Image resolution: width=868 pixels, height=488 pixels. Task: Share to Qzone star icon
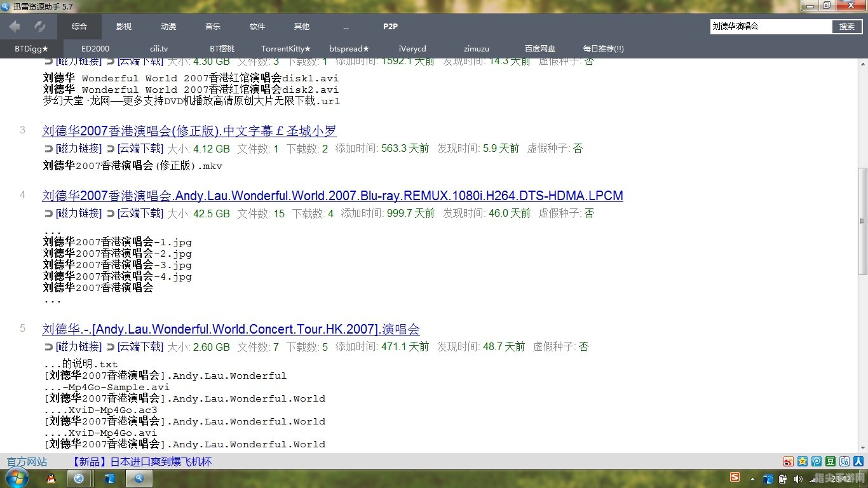click(x=803, y=462)
